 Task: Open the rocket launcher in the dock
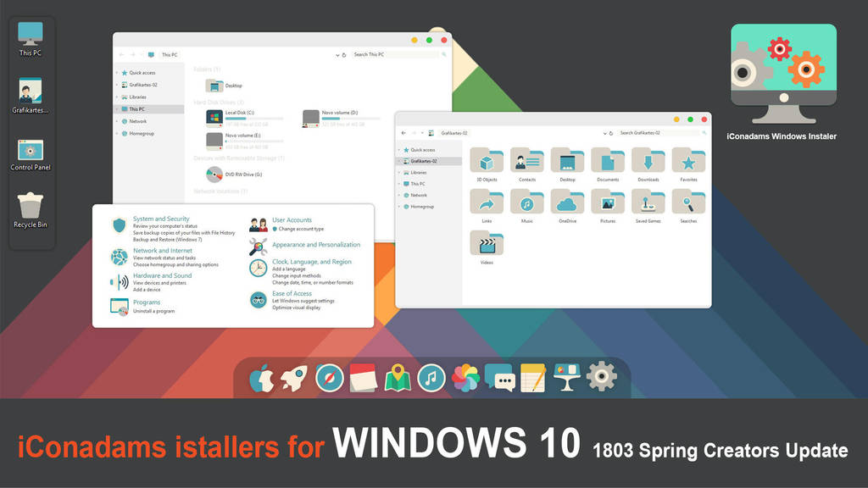(x=294, y=379)
